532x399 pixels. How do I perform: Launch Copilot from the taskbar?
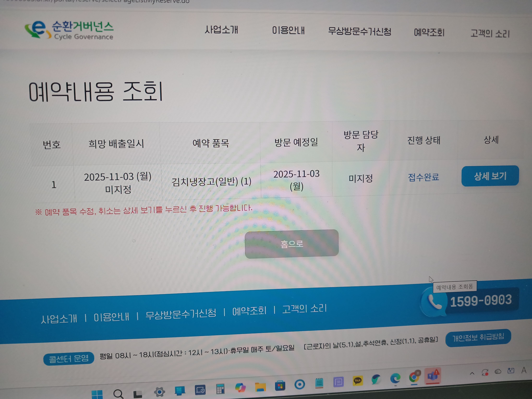(240, 387)
